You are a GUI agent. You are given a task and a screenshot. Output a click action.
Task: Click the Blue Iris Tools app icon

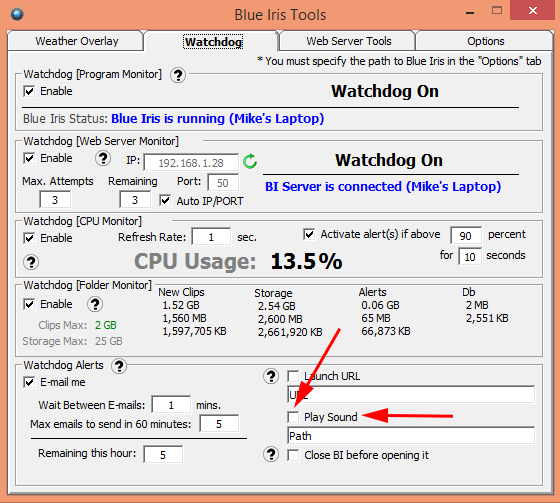[17, 14]
